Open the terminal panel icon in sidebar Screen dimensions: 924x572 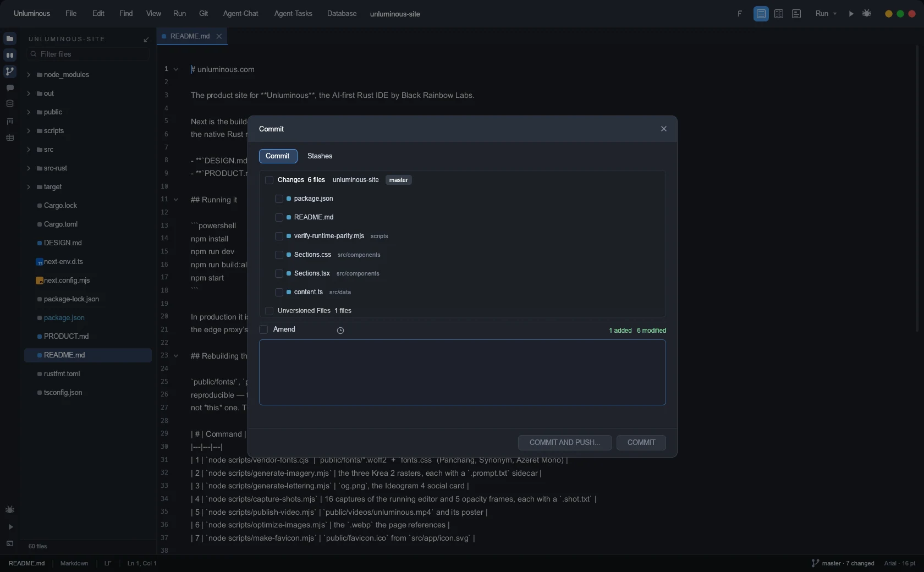[x=10, y=543]
